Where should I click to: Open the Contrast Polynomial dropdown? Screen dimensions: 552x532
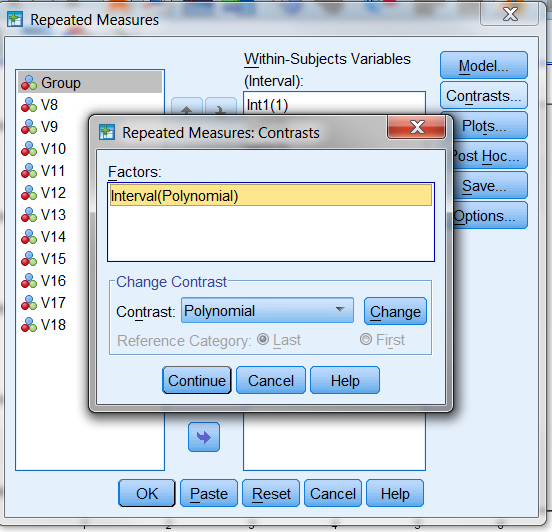[267, 311]
